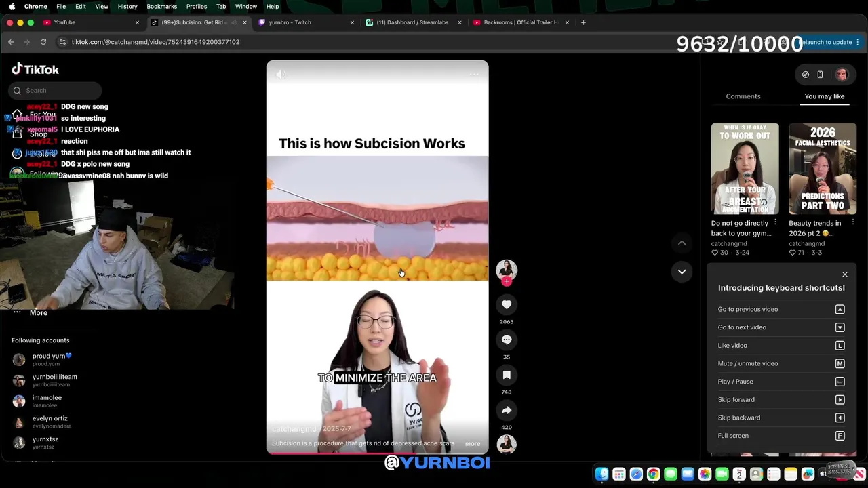The image size is (868, 488).
Task: Open the sound page via bottom avatar disc
Action: pos(507,445)
